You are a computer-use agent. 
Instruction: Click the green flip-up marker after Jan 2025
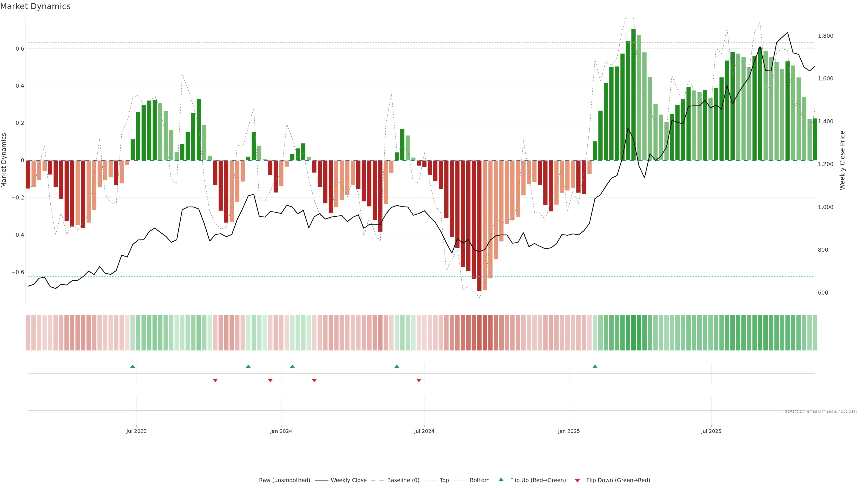coord(595,366)
